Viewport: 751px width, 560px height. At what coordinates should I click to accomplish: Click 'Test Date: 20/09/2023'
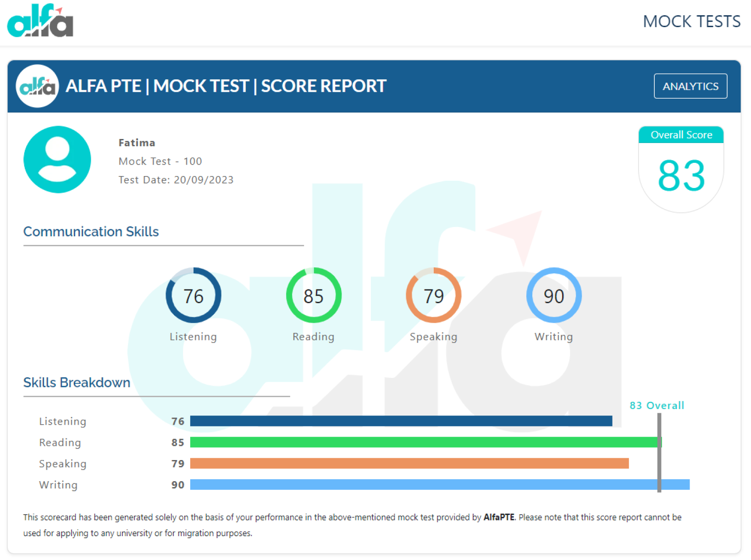click(x=176, y=179)
